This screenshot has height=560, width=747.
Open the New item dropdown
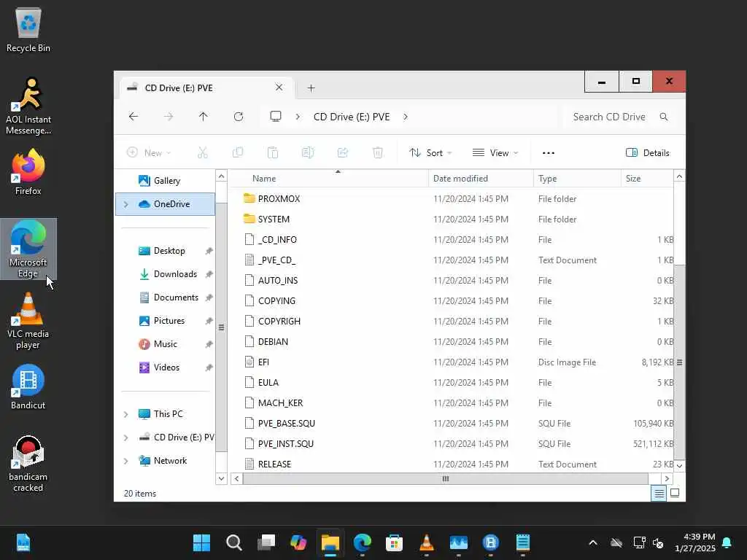(149, 152)
